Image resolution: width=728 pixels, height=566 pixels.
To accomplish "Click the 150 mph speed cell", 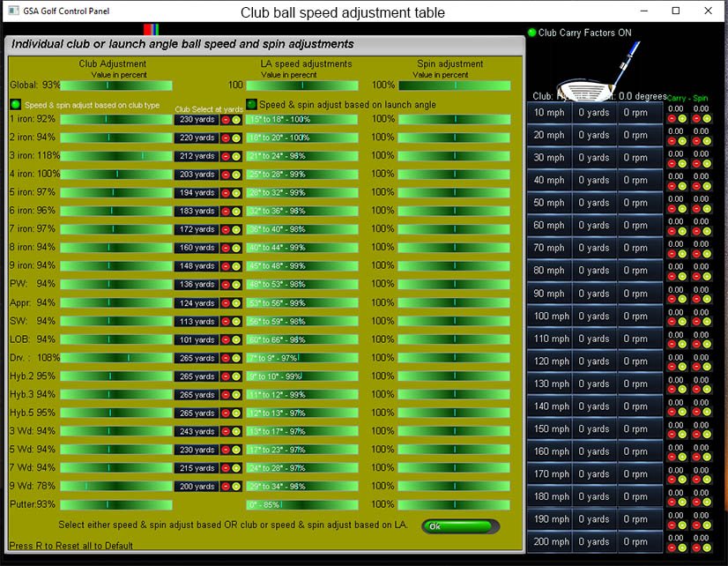I will (x=549, y=429).
